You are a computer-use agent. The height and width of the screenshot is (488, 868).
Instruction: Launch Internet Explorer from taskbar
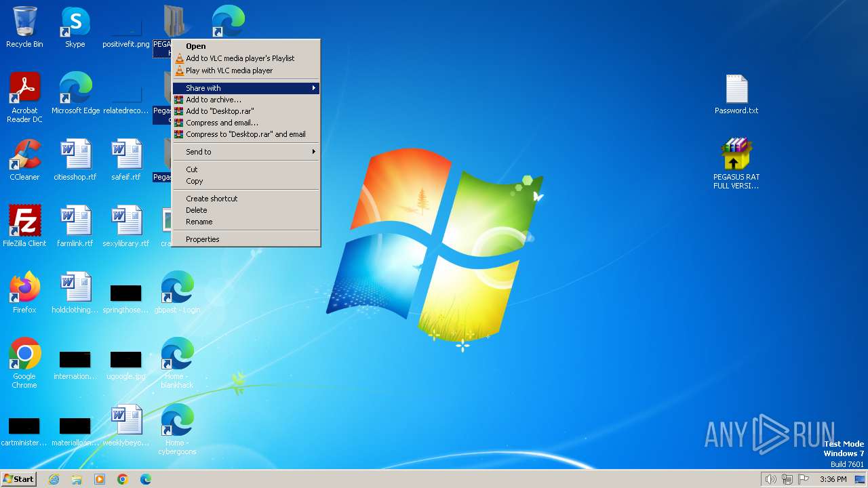coord(54,479)
